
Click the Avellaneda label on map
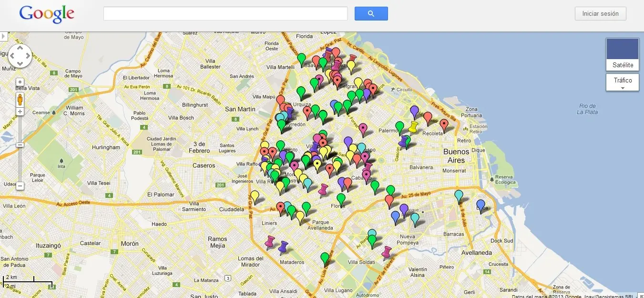coord(476,252)
